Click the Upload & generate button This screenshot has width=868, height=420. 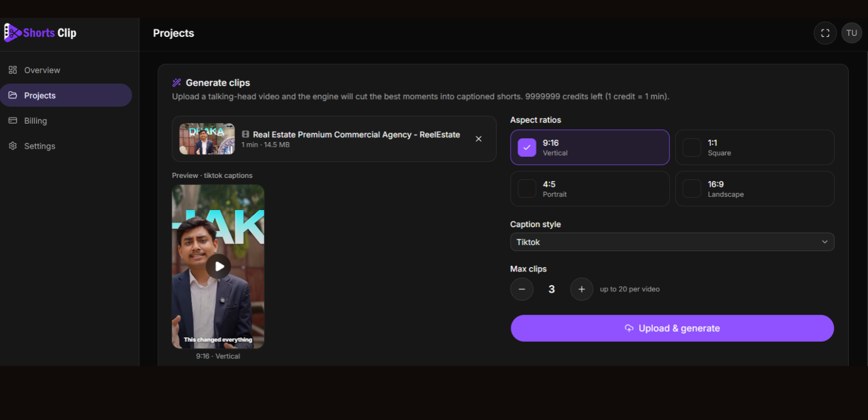(672, 328)
